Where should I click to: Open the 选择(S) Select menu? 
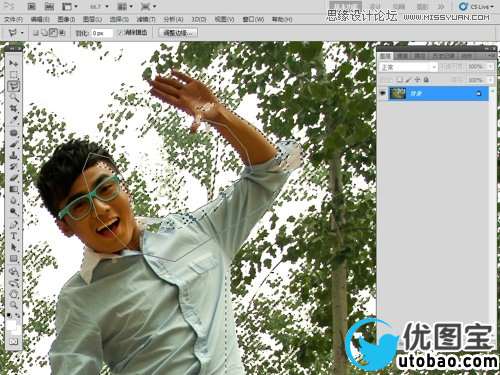(119, 19)
